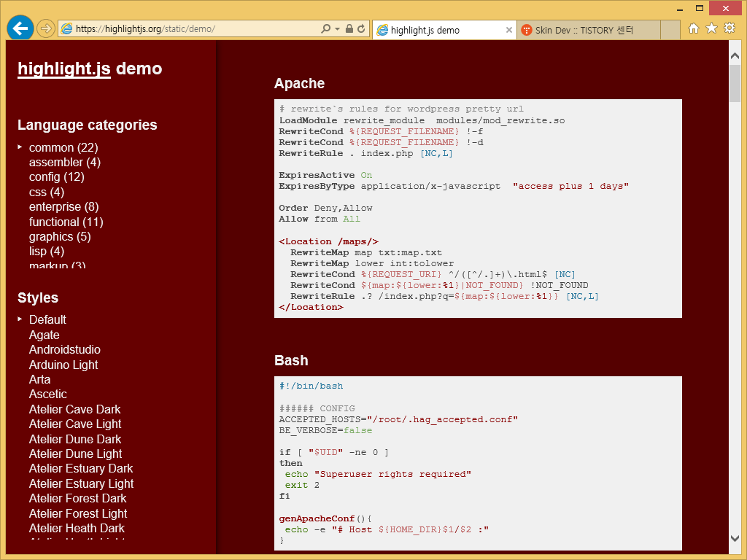
Task: Select the assembler (4) category
Action: tap(65, 163)
